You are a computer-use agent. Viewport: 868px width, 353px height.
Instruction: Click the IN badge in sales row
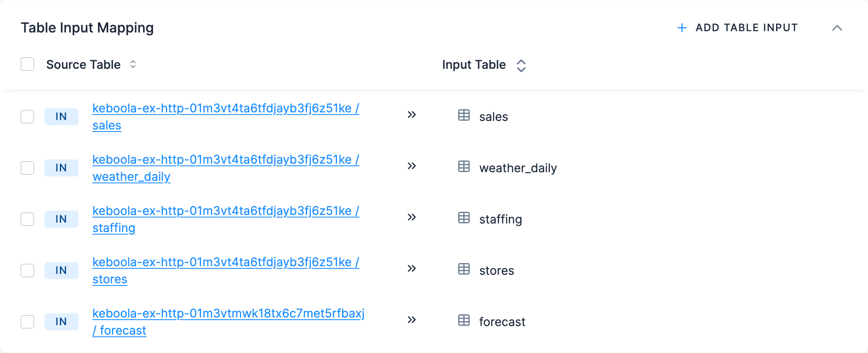61,117
